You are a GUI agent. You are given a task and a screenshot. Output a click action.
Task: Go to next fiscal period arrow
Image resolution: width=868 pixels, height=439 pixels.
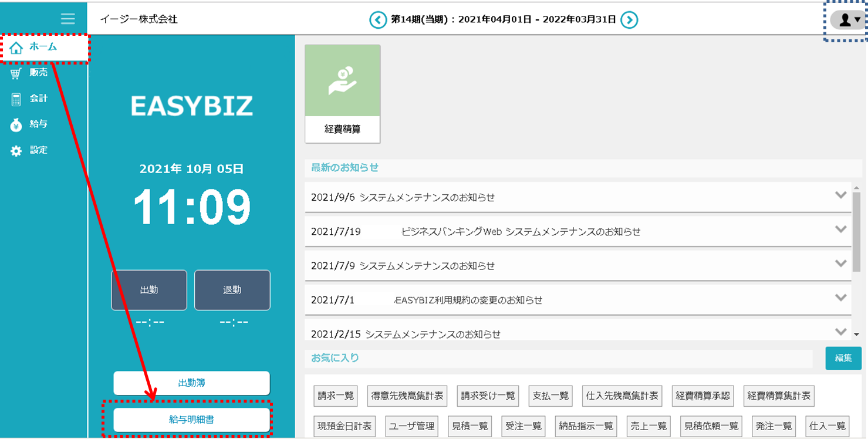click(629, 20)
